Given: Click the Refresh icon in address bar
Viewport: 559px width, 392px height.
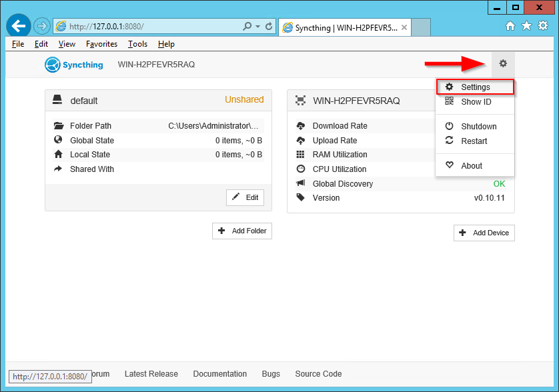Looking at the screenshot, I should [x=269, y=26].
